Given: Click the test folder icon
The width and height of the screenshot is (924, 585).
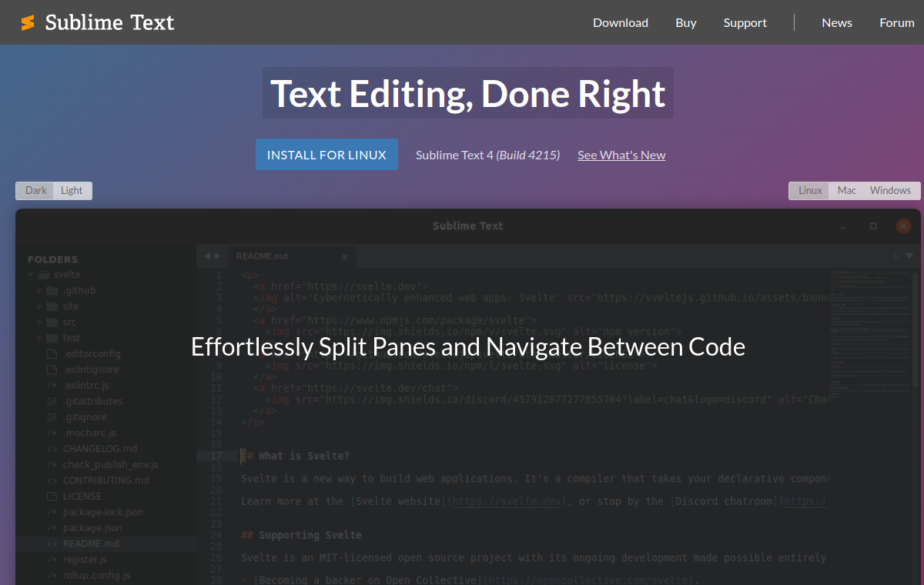Looking at the screenshot, I should (x=52, y=338).
